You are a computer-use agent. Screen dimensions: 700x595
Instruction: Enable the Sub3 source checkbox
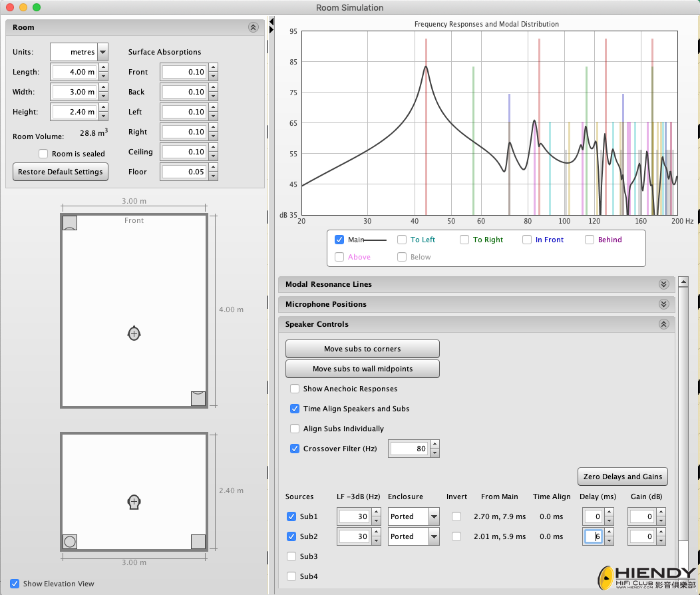(x=291, y=556)
